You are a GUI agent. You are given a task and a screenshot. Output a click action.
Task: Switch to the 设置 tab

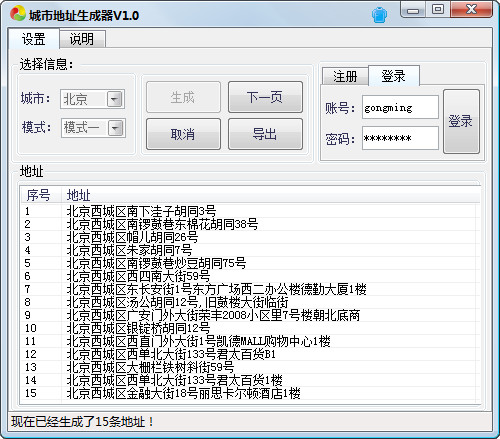pos(33,39)
